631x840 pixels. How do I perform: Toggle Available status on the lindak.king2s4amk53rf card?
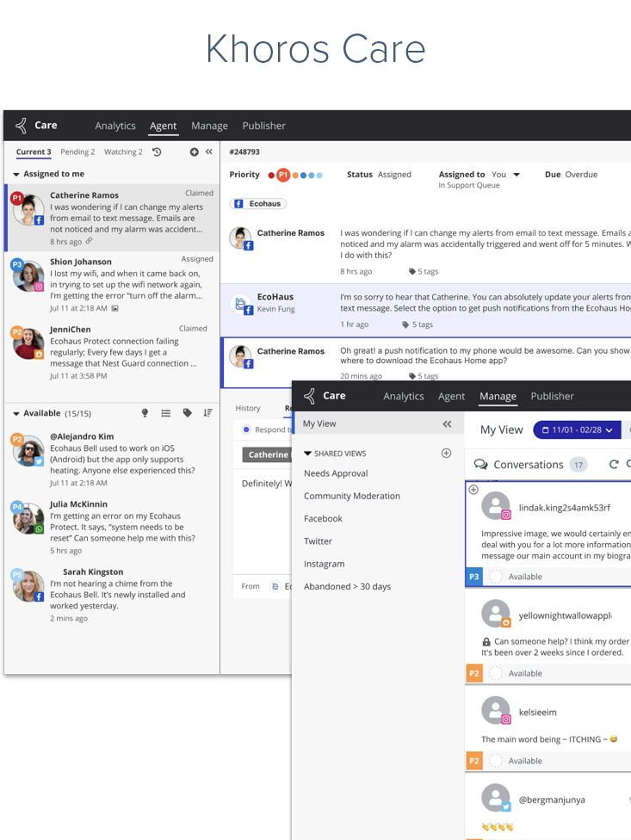pyautogui.click(x=496, y=577)
